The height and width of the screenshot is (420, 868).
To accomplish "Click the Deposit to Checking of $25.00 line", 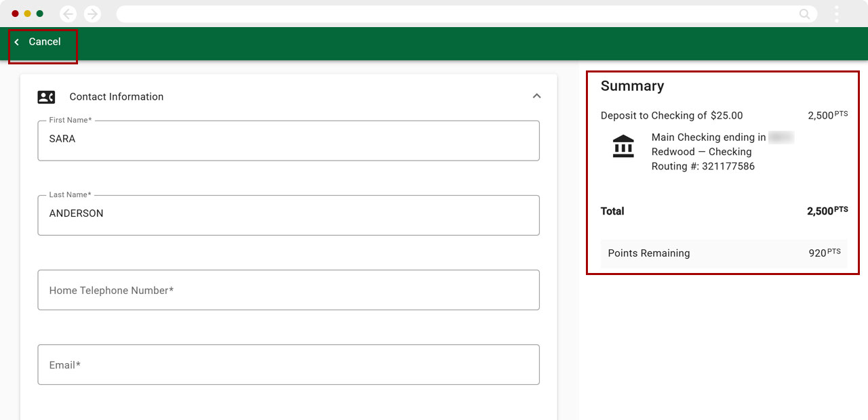I will [x=671, y=116].
